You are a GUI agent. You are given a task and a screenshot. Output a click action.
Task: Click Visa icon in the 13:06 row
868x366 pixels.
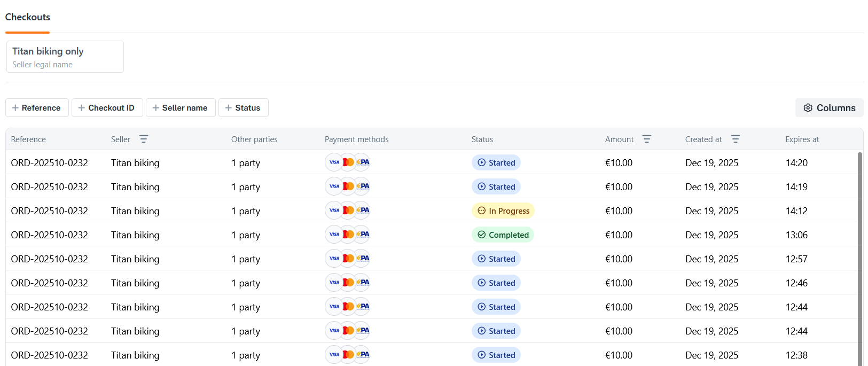(x=334, y=234)
